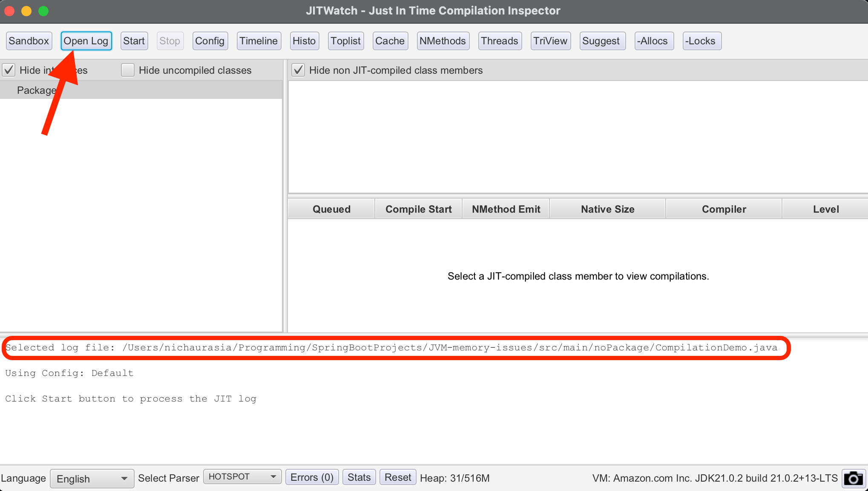Launch the TriView window
Viewport: 868px width, 491px height.
point(550,41)
